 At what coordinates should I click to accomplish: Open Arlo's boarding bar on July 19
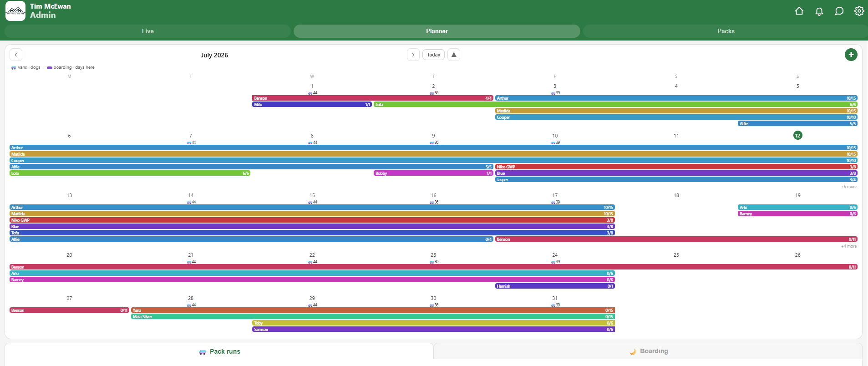point(797,208)
